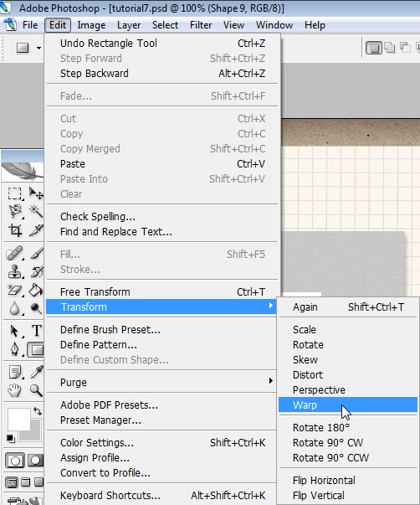420x505 pixels.
Task: Select the Type tool
Action: tap(36, 331)
